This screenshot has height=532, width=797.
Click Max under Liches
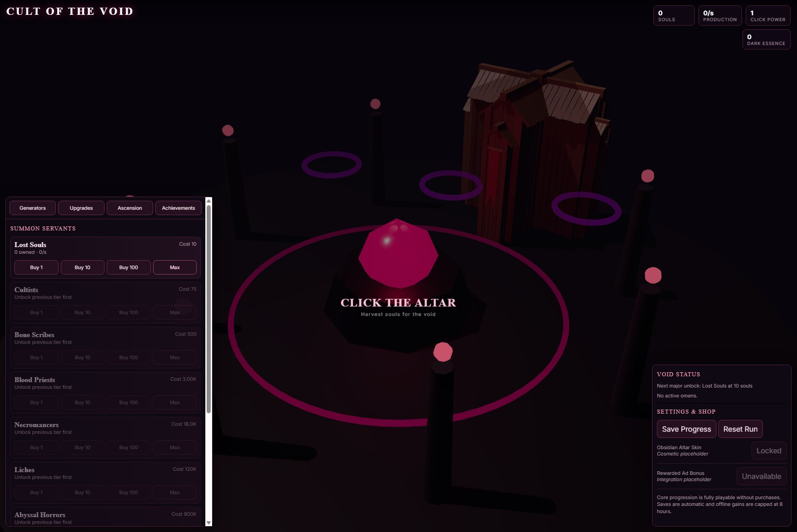[x=175, y=492]
